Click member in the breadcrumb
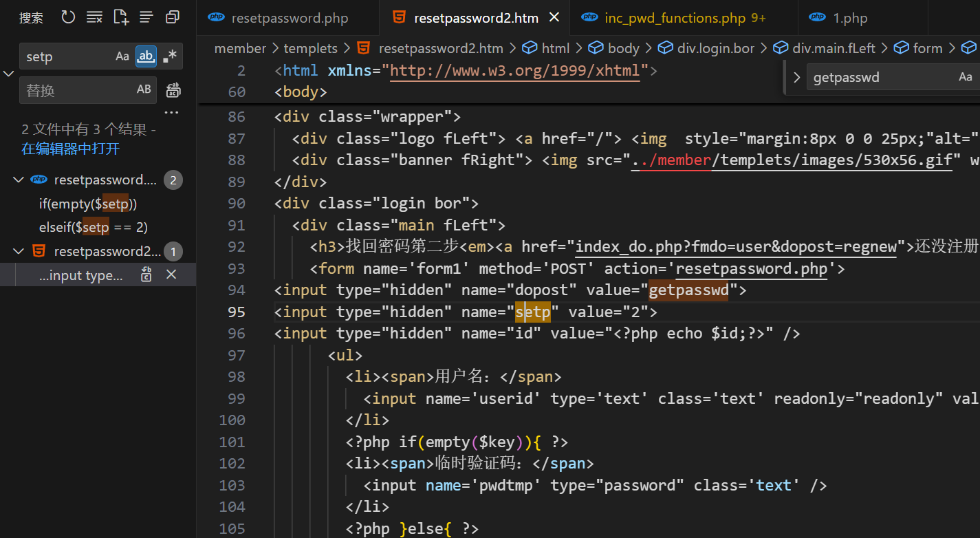 pyautogui.click(x=240, y=48)
